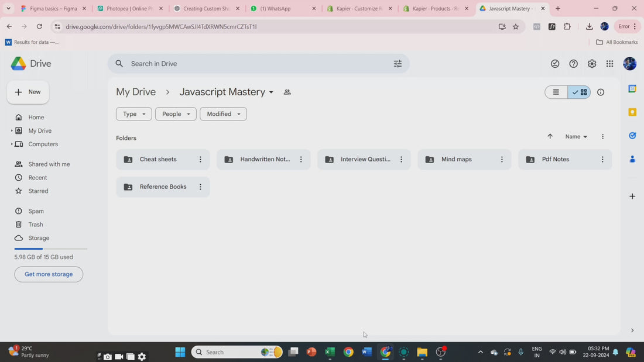Screen dimensions: 644x362
Task: Switch to grid layout view
Action: pyautogui.click(x=579, y=92)
